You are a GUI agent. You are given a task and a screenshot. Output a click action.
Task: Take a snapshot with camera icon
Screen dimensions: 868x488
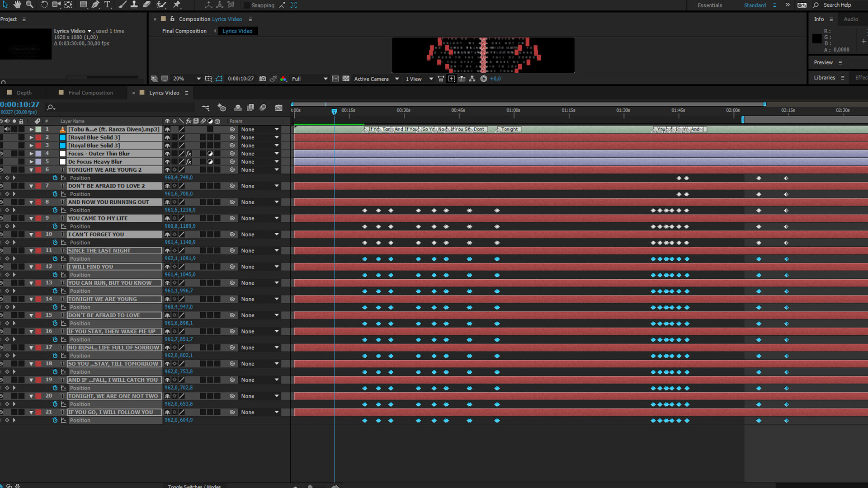pos(263,79)
